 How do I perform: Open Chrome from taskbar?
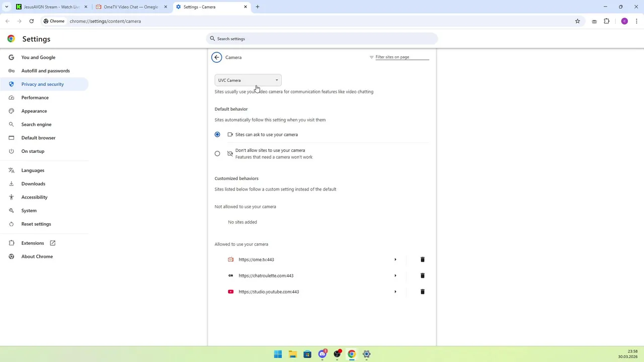click(352, 354)
